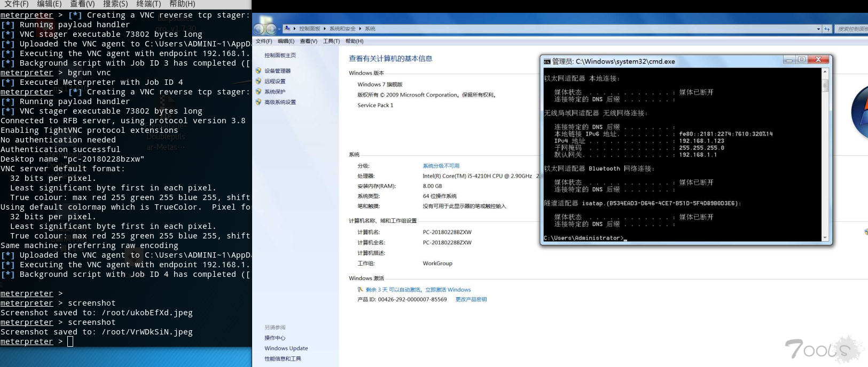This screenshot has width=868, height=367.
Task: Click the refresh button beside address bar
Action: click(827, 29)
